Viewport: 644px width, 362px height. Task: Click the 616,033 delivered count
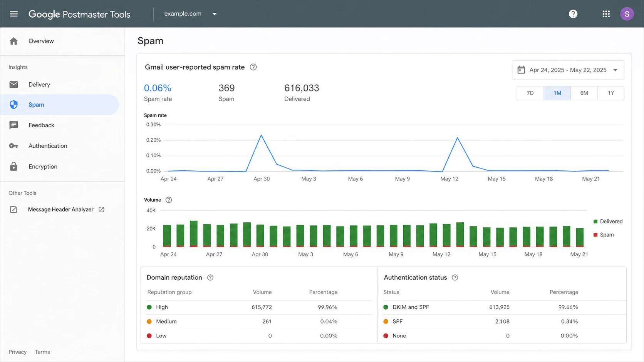tap(302, 88)
